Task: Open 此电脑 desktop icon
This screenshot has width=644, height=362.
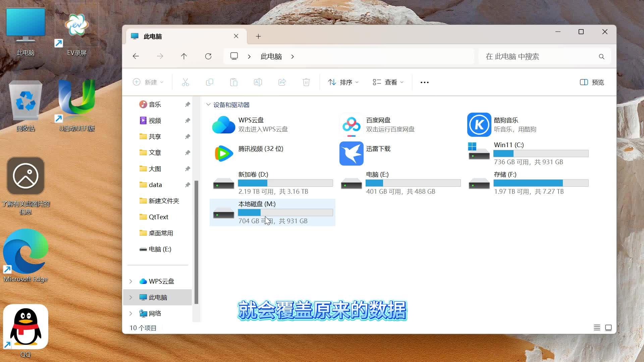Action: coord(25,32)
